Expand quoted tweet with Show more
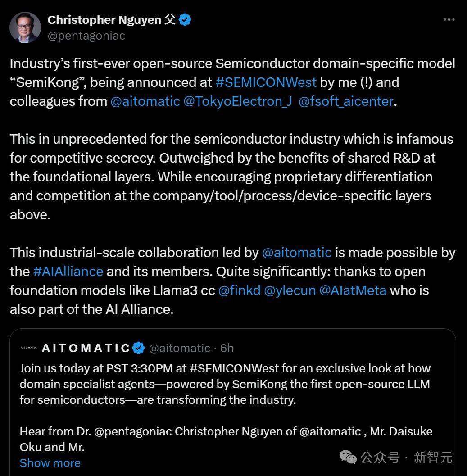This screenshot has height=476, width=467. [x=50, y=463]
